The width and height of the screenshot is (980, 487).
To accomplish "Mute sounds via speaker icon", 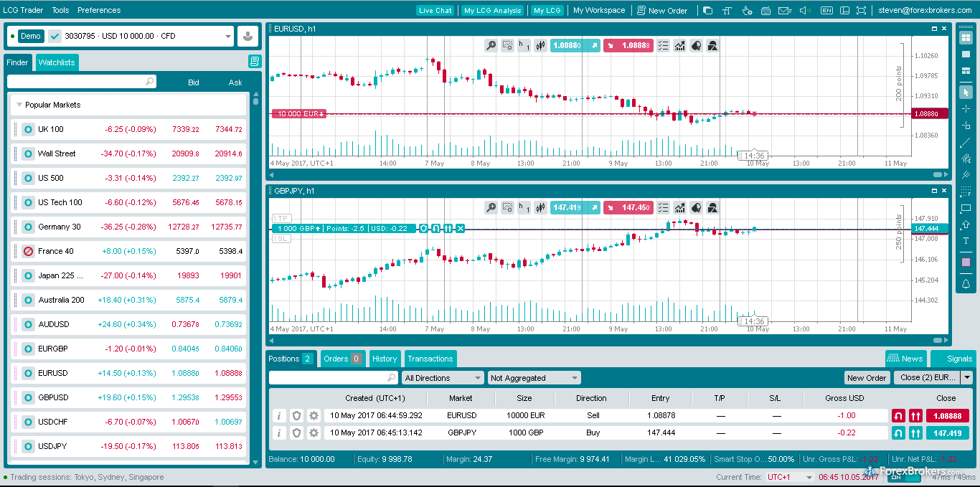I will pyautogui.click(x=805, y=10).
